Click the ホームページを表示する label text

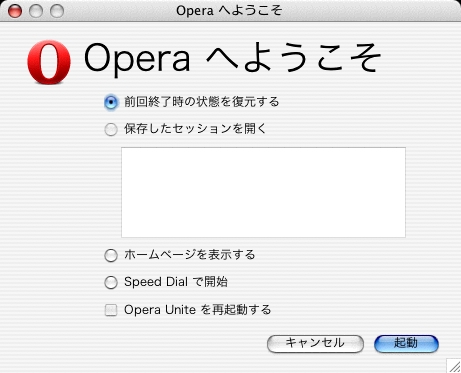(x=190, y=255)
